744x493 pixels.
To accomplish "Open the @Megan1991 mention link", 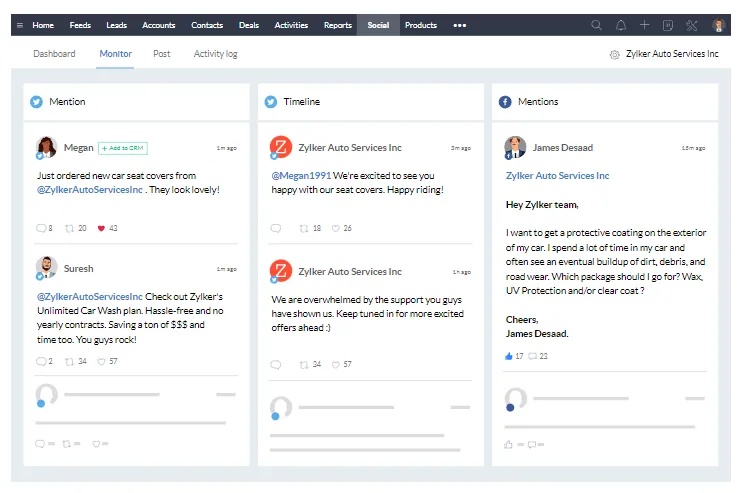I will click(301, 176).
